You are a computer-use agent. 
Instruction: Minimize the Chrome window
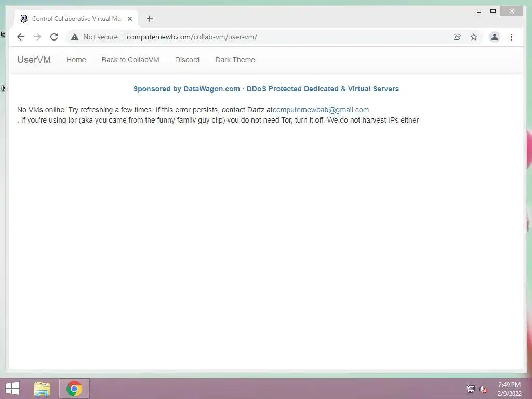[479, 11]
